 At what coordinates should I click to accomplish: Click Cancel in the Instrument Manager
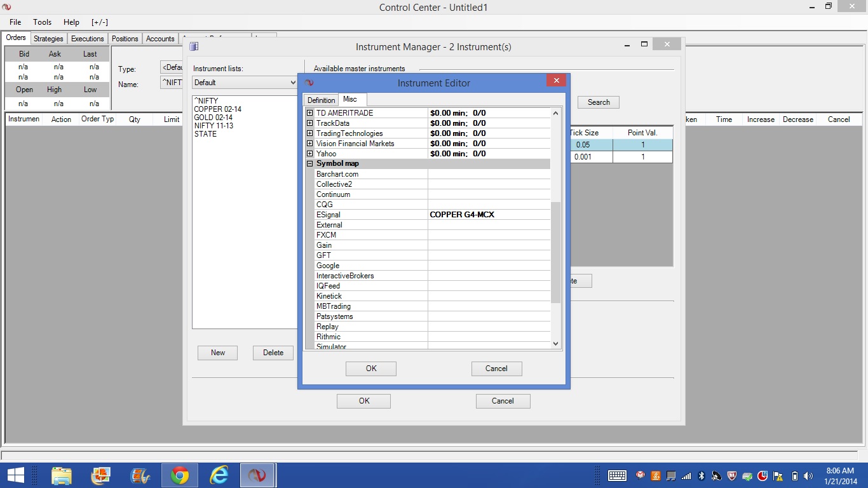503,401
